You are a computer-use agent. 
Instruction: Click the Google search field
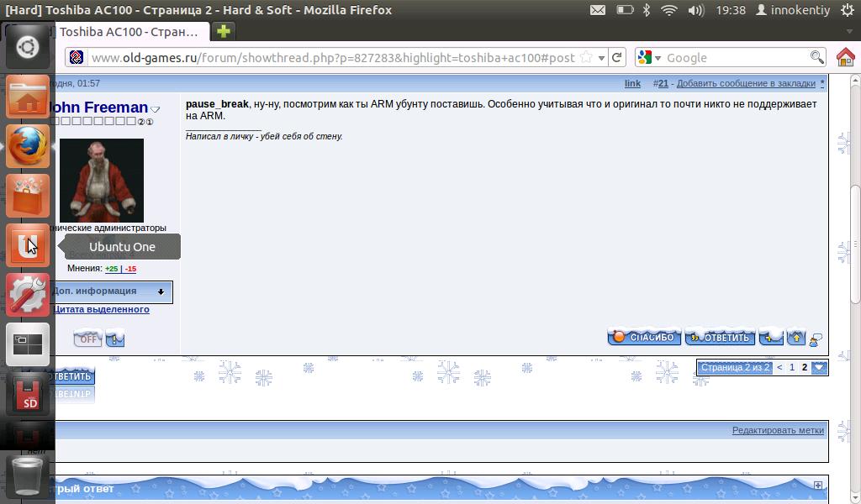click(736, 58)
